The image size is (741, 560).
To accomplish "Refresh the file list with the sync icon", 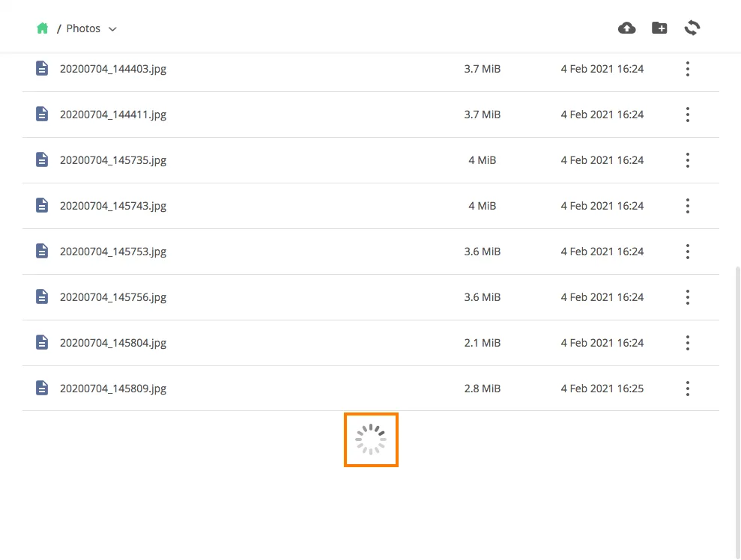I will tap(692, 28).
